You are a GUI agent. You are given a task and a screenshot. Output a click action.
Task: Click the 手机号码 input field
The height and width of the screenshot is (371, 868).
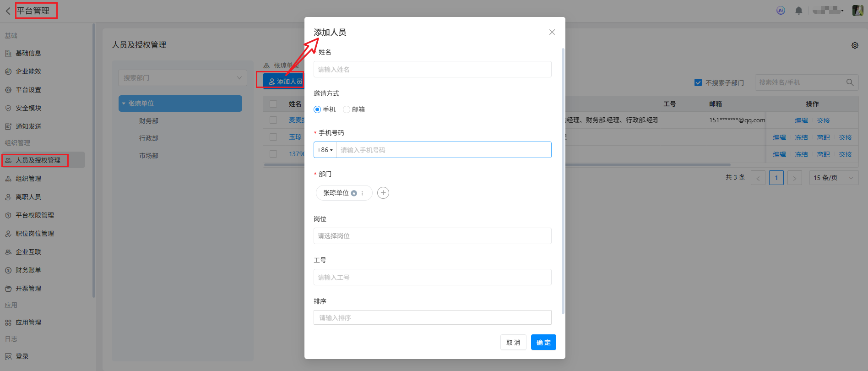pyautogui.click(x=444, y=150)
